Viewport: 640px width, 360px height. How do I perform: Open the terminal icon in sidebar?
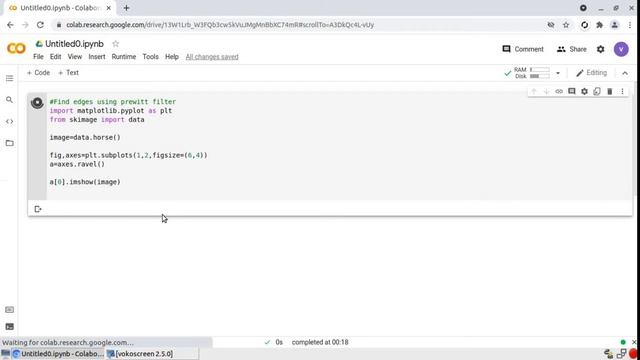pyautogui.click(x=9, y=327)
